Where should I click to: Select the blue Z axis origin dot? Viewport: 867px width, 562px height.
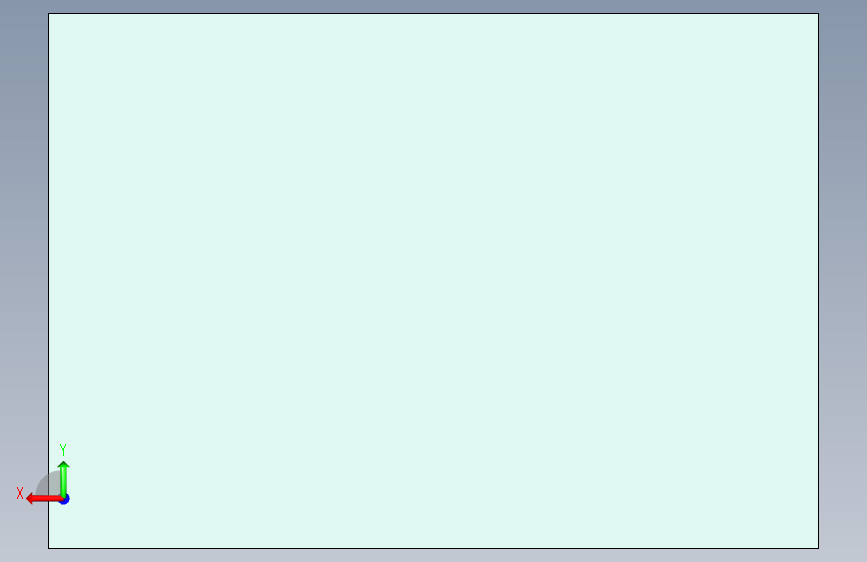[x=64, y=499]
